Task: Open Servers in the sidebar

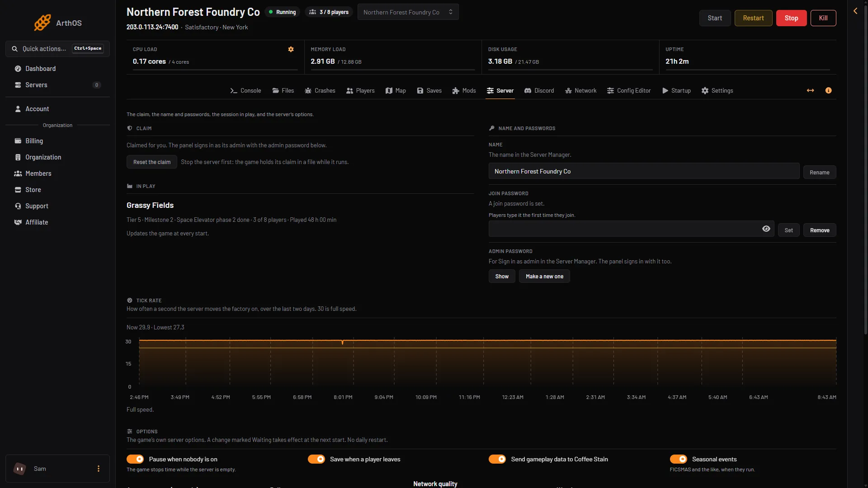Action: tap(57, 85)
